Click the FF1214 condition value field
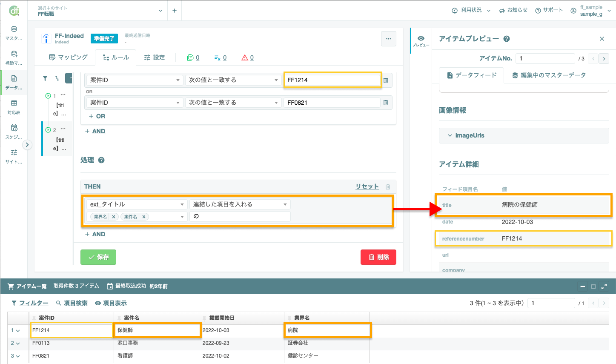 (332, 80)
